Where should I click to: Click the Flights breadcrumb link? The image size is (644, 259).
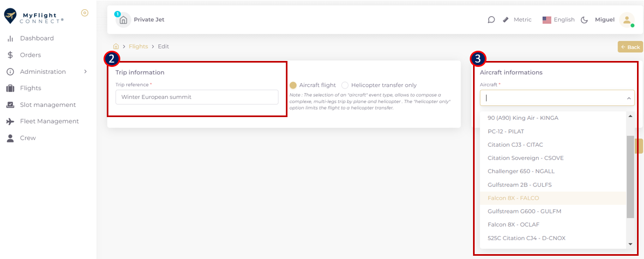tap(138, 46)
